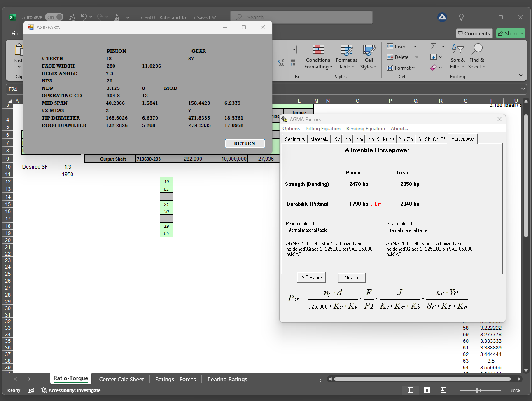The image size is (532, 401).
Task: Expand the Format cells dropdown
Action: [x=413, y=68]
